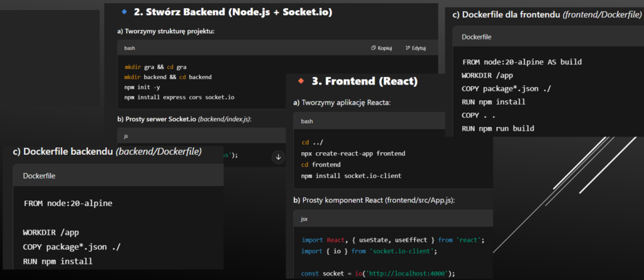Viewport: 644px width, 280px height.
Task: Click the 'npx create-react-app frontend' command line
Action: coord(353,153)
